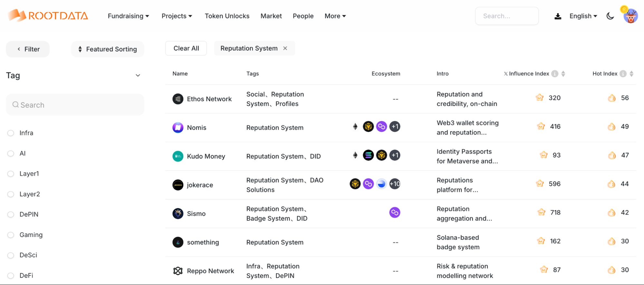Sort by Hot Index arrows

tap(631, 74)
